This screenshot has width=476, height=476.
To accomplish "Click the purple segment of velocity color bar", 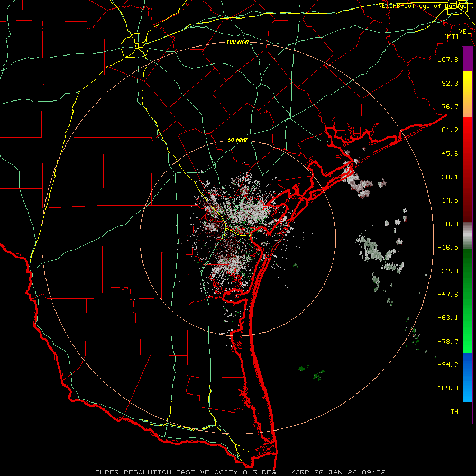I will [467, 59].
